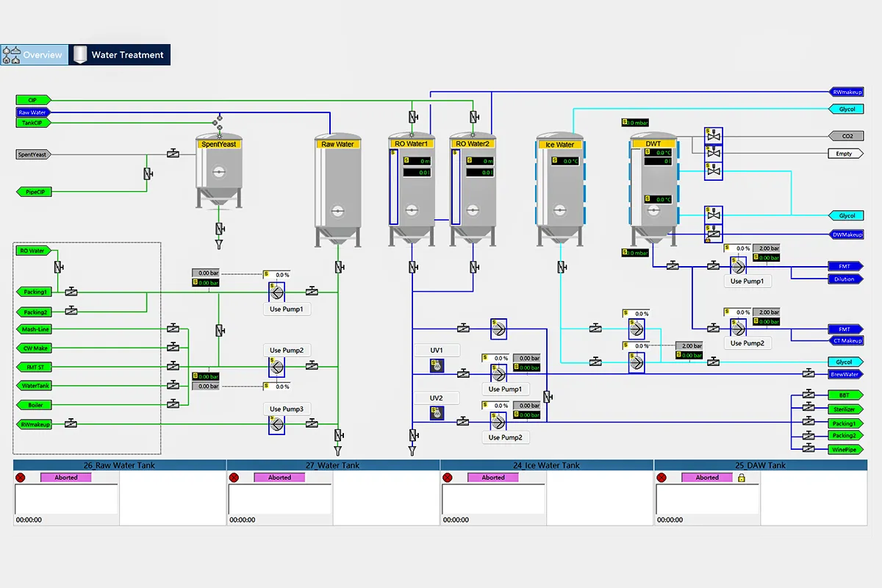882x588 pixels.
Task: Follow the Raw Water line tag
Action: click(33, 112)
